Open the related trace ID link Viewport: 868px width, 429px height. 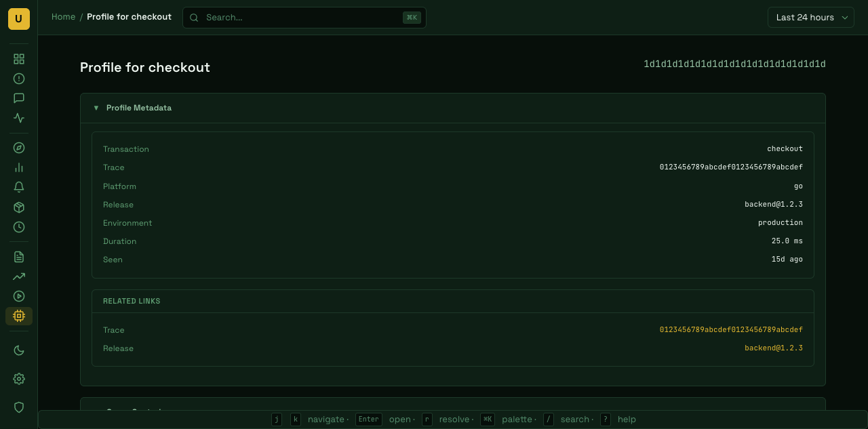click(730, 330)
